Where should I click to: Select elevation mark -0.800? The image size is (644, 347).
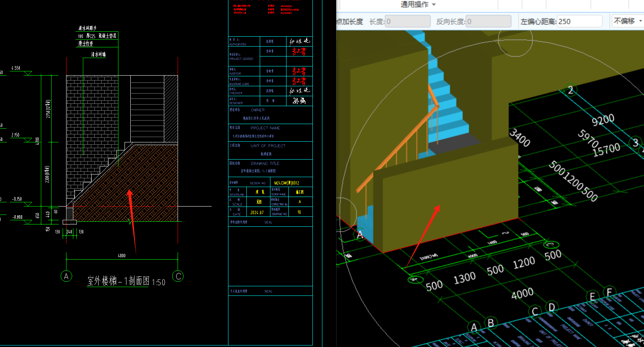pyautogui.click(x=17, y=217)
